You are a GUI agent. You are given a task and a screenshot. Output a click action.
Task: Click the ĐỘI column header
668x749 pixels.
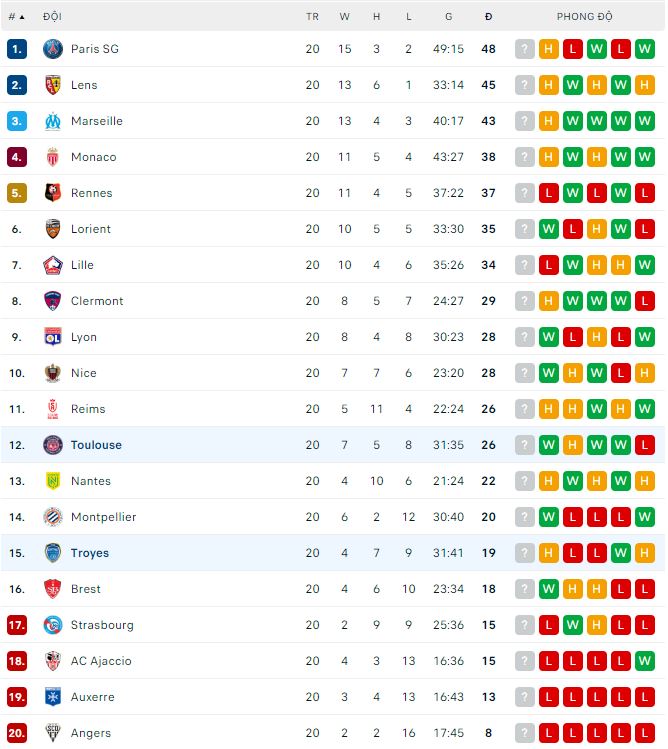pyautogui.click(x=52, y=17)
